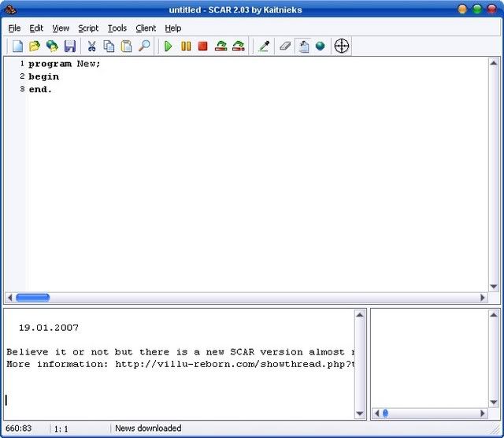Open the Help menu
The height and width of the screenshot is (438, 504).
[x=172, y=28]
